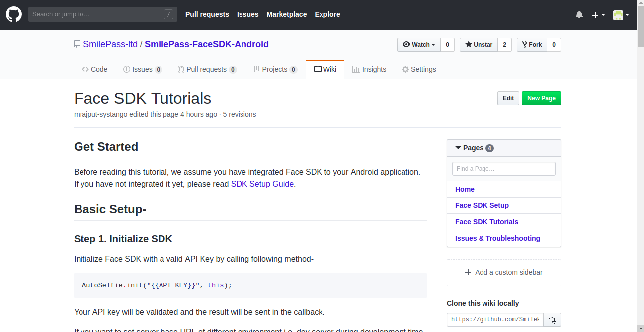The image size is (644, 332).
Task: Open Marketplace in the top navigation
Action: pos(287,14)
